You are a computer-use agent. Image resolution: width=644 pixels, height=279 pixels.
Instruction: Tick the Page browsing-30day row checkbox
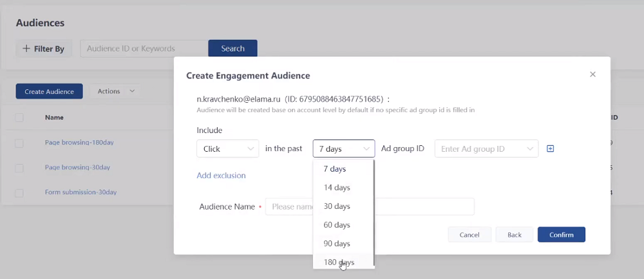pyautogui.click(x=19, y=168)
